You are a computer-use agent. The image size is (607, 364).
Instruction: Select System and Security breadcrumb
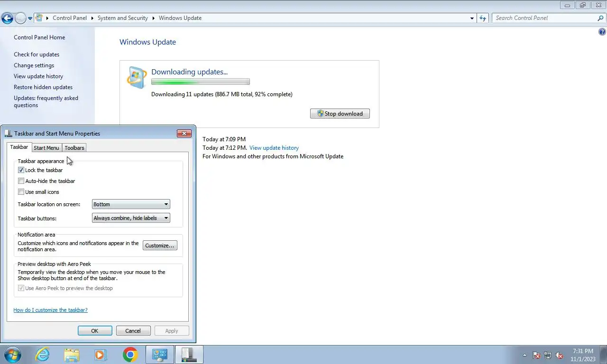pos(123,18)
